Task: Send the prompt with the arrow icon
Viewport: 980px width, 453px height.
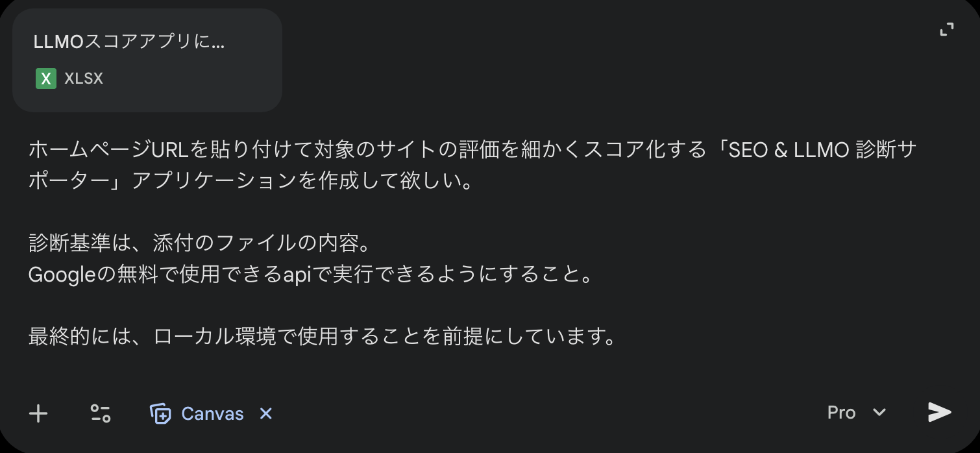Action: pos(939,411)
